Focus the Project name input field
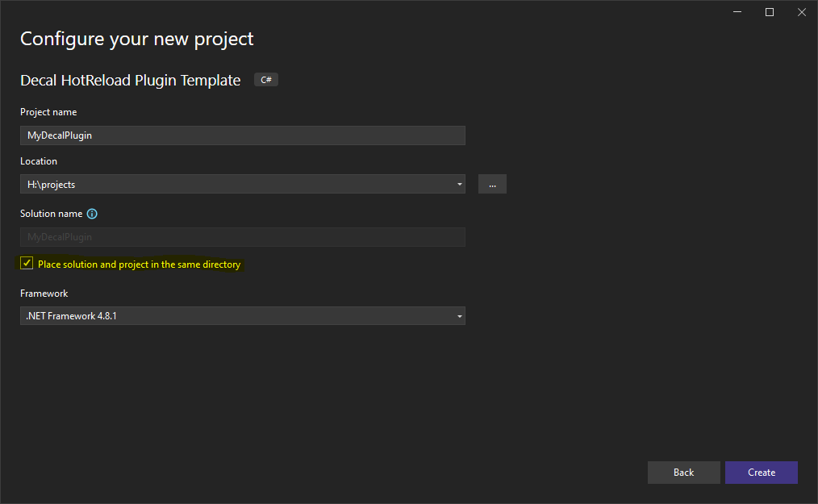The width and height of the screenshot is (818, 504). (x=243, y=135)
